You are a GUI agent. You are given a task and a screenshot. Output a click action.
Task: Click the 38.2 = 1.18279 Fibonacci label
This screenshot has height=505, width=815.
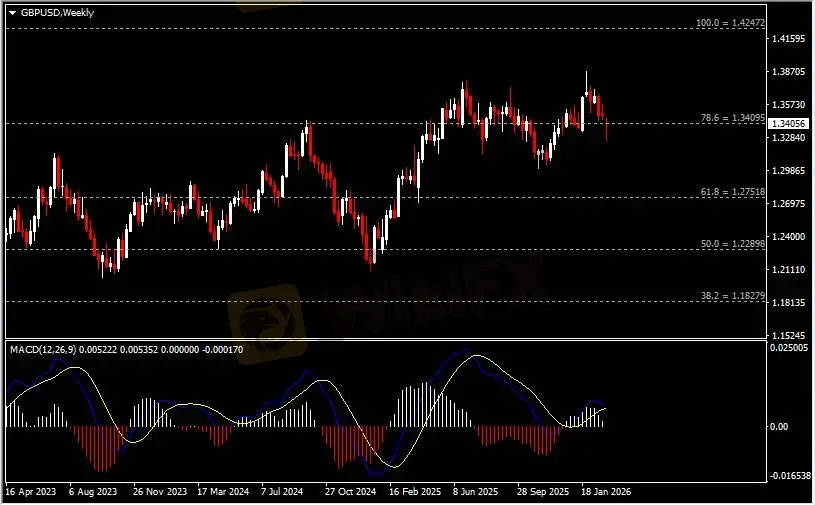(733, 296)
